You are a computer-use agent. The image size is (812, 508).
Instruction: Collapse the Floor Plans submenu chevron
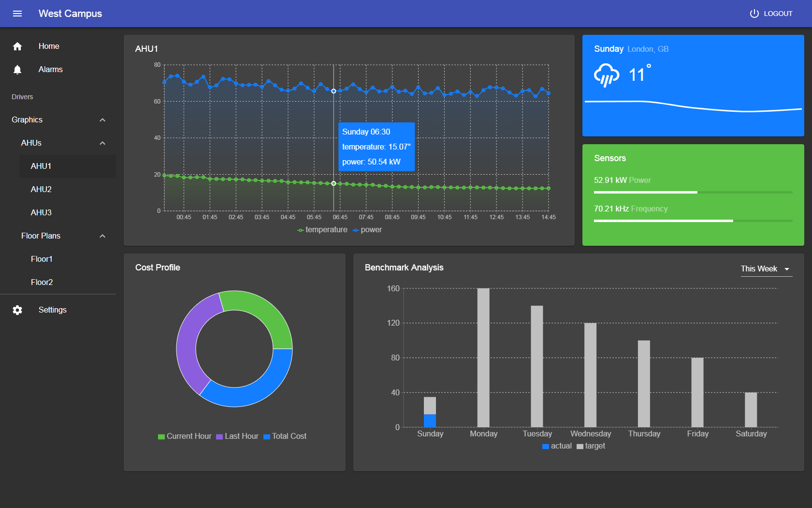pyautogui.click(x=102, y=236)
